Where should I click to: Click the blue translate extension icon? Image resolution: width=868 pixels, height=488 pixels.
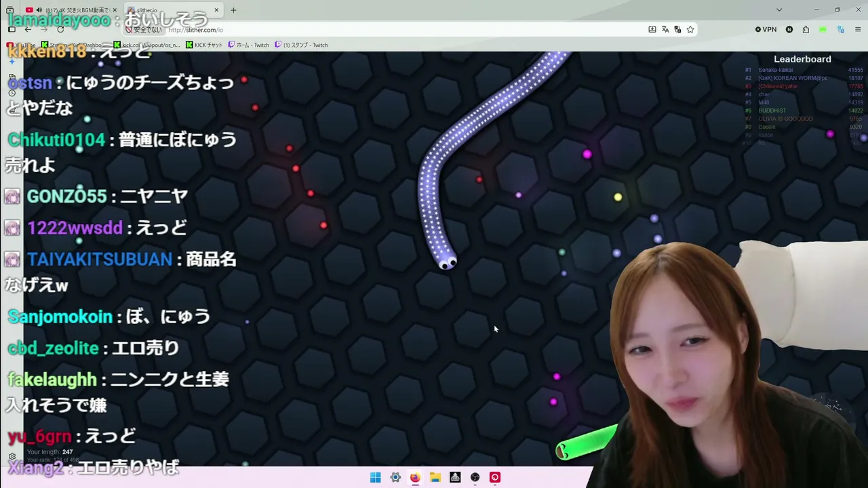[841, 30]
